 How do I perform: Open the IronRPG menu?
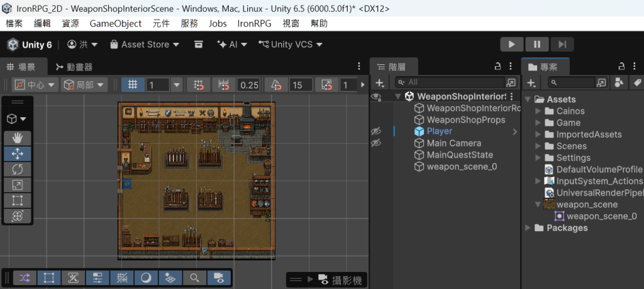[x=255, y=23]
